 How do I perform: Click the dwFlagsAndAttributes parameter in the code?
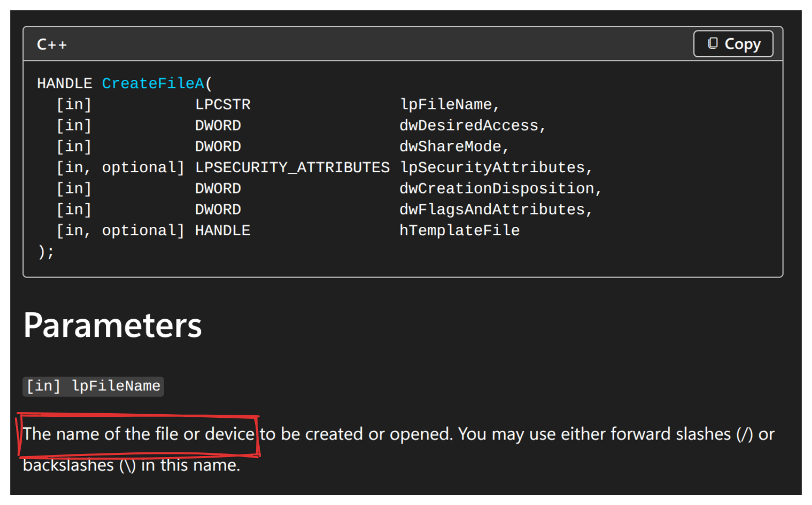[x=492, y=210]
